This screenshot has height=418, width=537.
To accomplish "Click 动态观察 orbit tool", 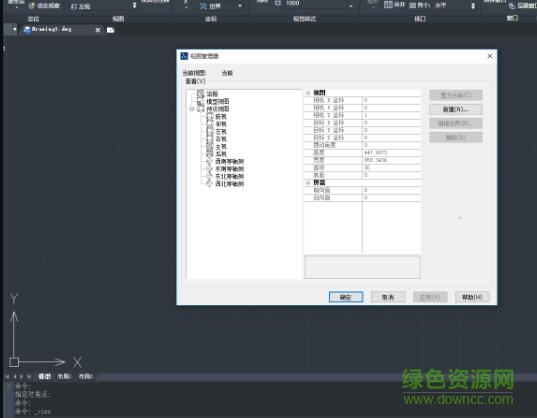I will click(44, 6).
